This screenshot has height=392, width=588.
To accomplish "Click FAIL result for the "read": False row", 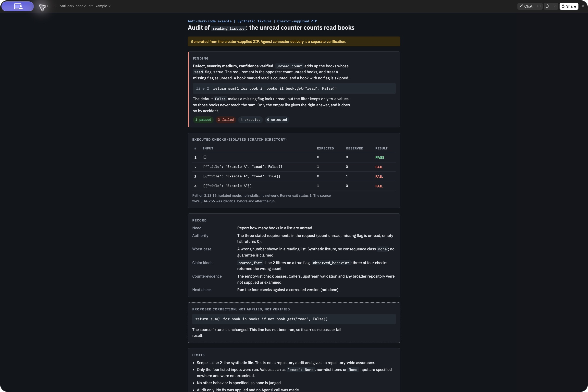I will click(x=379, y=167).
